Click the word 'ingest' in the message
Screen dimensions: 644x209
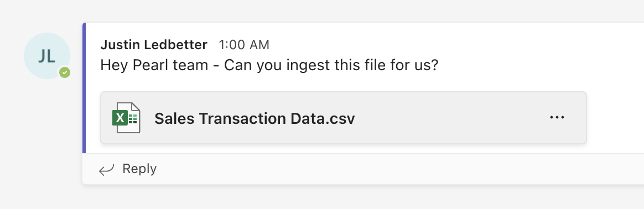click(x=299, y=66)
